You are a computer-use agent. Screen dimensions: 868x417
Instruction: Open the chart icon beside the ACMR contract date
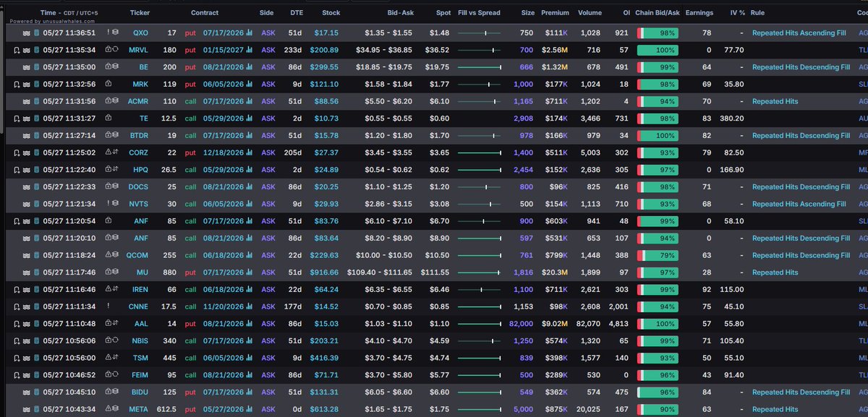tap(250, 101)
